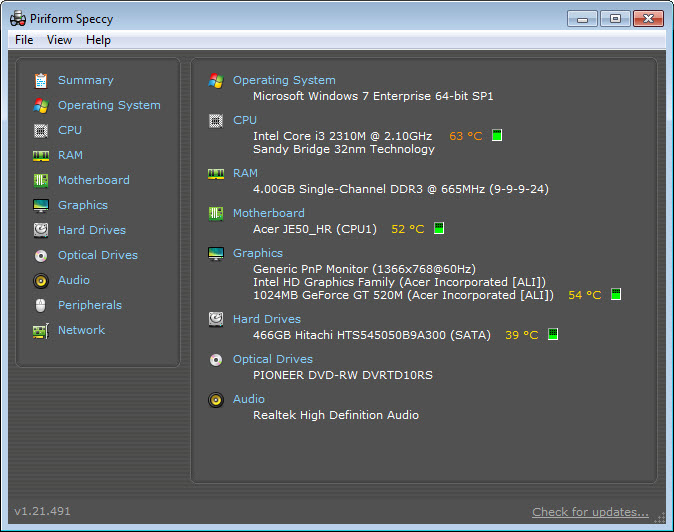This screenshot has height=532, width=674.
Task: Click Check for updates link
Action: coord(590,512)
